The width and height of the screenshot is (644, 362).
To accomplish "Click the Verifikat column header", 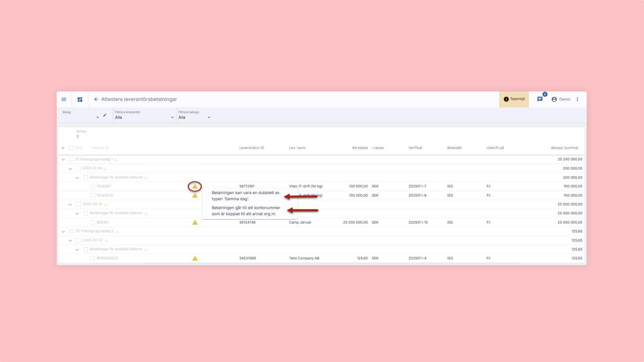I will pyautogui.click(x=415, y=148).
